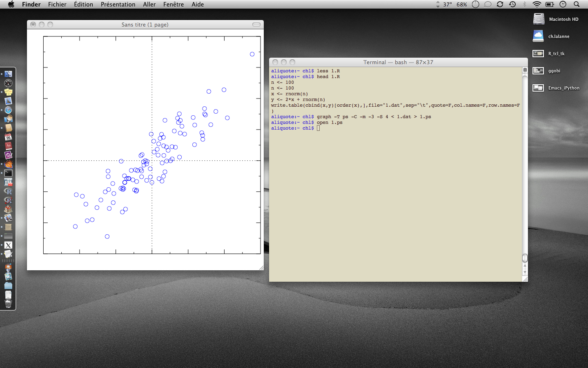The height and width of the screenshot is (368, 588).
Task: Open Safari from the dock
Action: click(8, 110)
